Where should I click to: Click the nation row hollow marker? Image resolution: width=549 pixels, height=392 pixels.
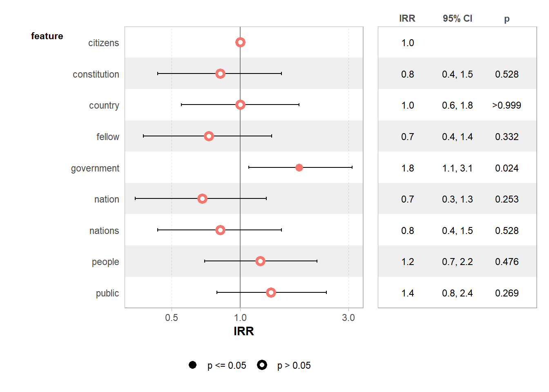point(202,199)
